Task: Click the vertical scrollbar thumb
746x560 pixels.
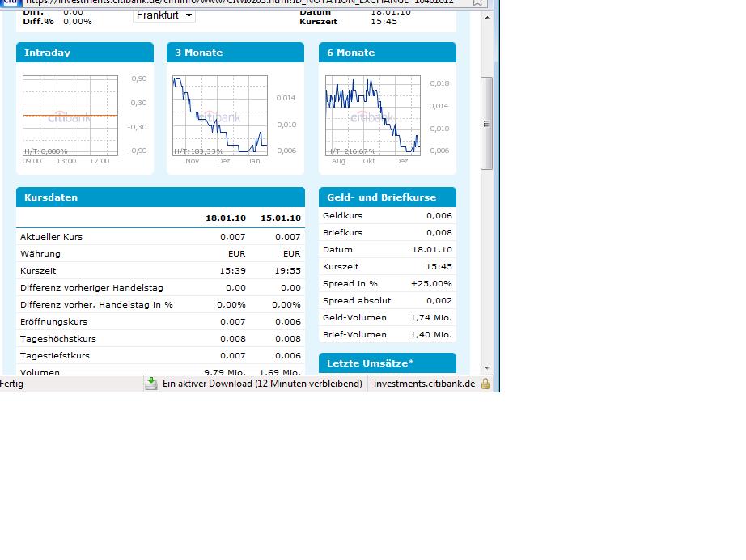Action: tap(487, 123)
